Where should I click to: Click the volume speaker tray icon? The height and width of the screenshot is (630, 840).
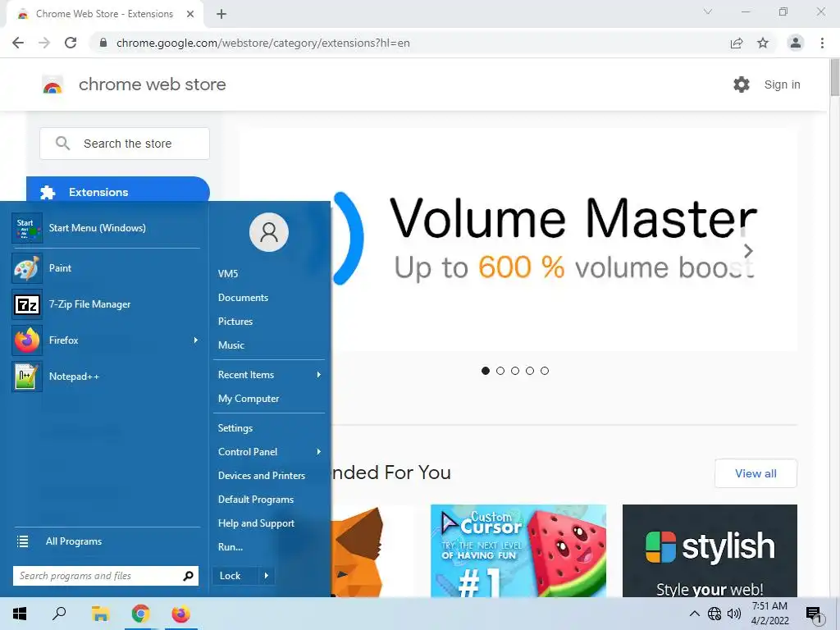click(734, 614)
